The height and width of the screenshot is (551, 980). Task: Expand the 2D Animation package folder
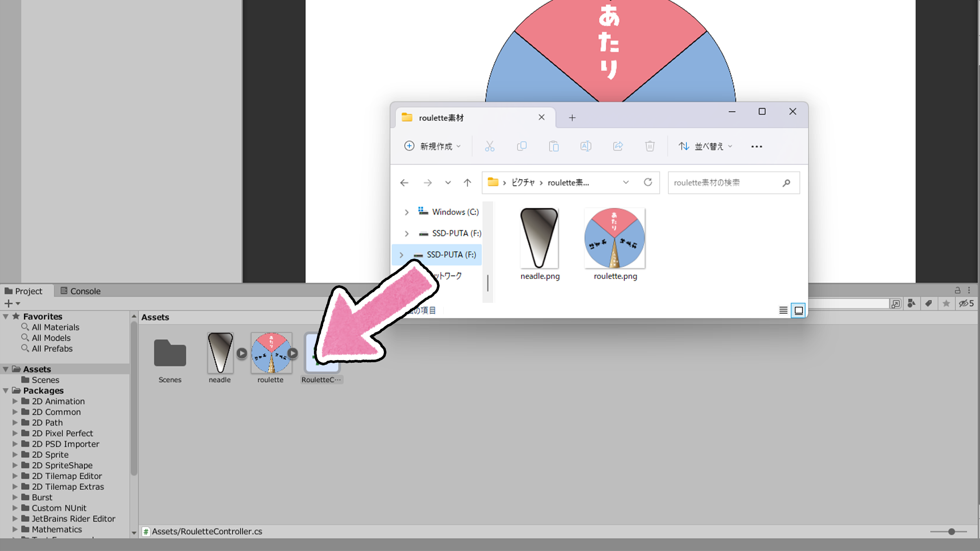click(x=14, y=401)
